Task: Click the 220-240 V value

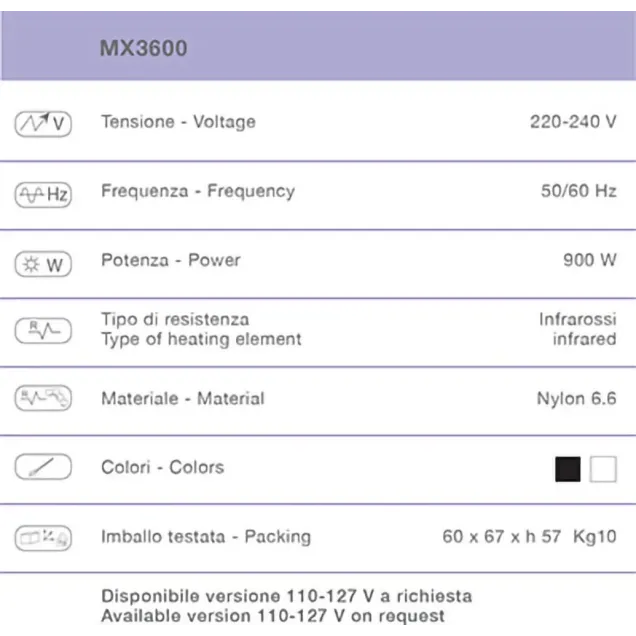Action: point(572,122)
